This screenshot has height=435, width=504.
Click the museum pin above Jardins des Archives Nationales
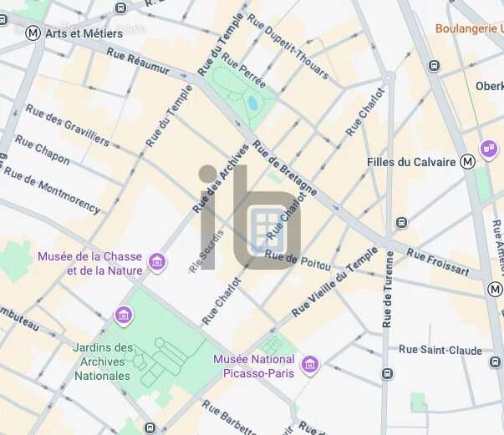[x=124, y=316]
